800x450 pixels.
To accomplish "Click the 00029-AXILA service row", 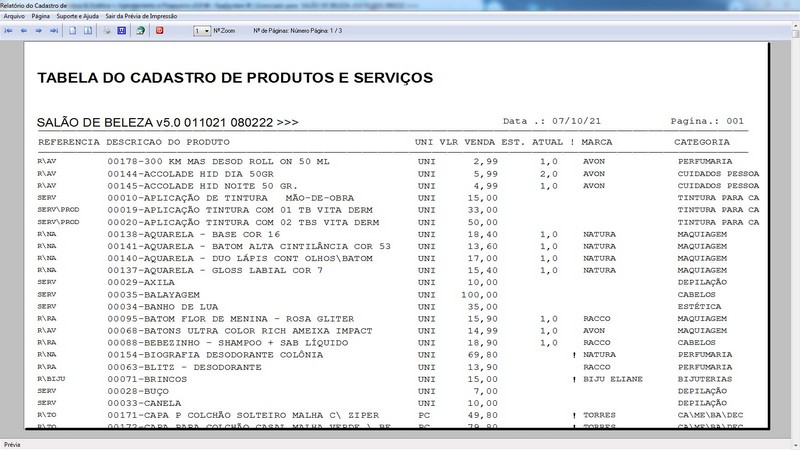I will (398, 282).
